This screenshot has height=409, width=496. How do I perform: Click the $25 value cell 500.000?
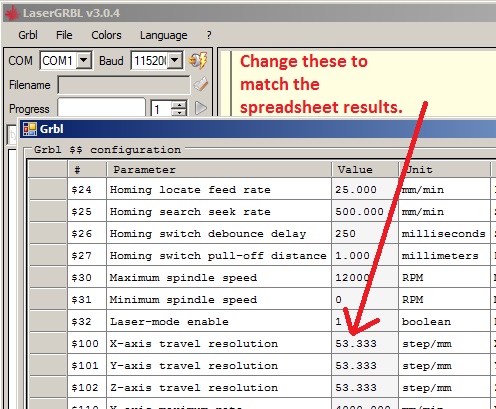pos(365,211)
